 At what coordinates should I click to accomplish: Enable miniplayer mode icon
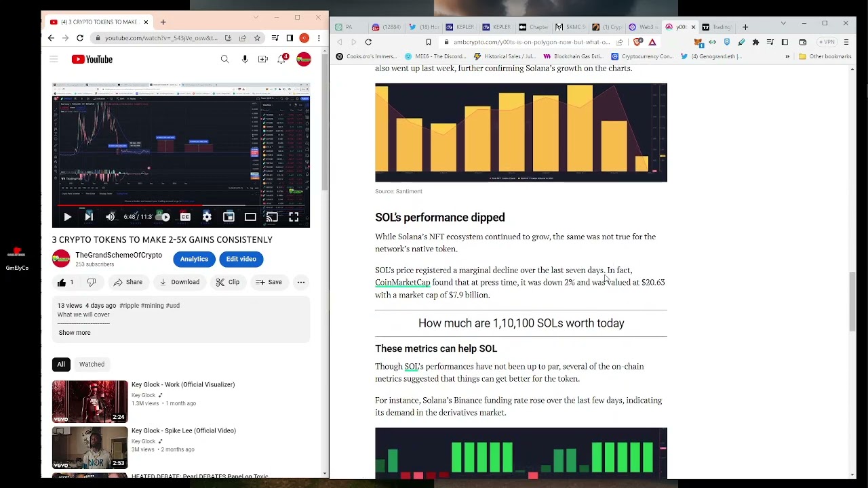click(x=229, y=217)
